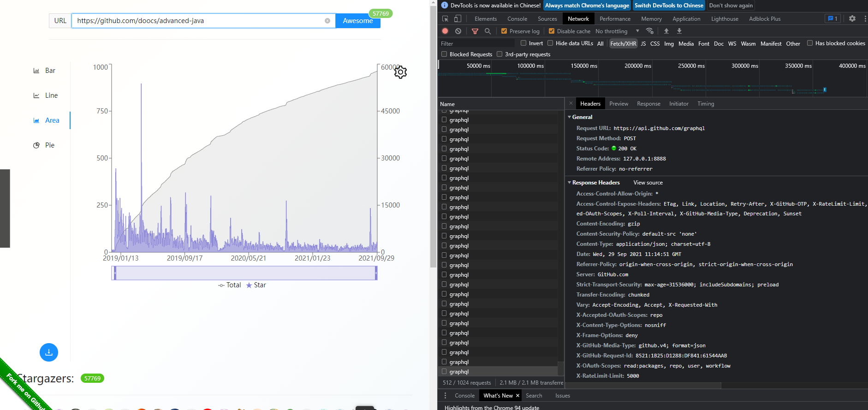Clear the URL input with the x icon
868x410 pixels.
click(x=327, y=21)
